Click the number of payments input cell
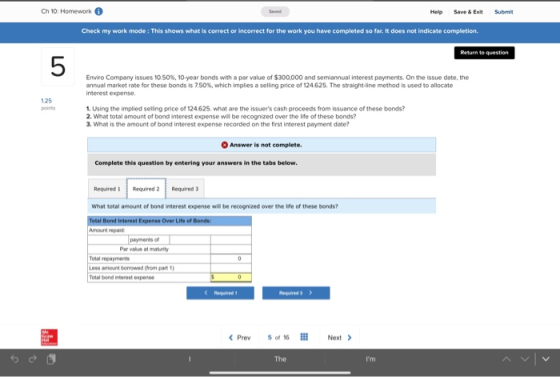This screenshot has height=377, width=560. (108, 240)
